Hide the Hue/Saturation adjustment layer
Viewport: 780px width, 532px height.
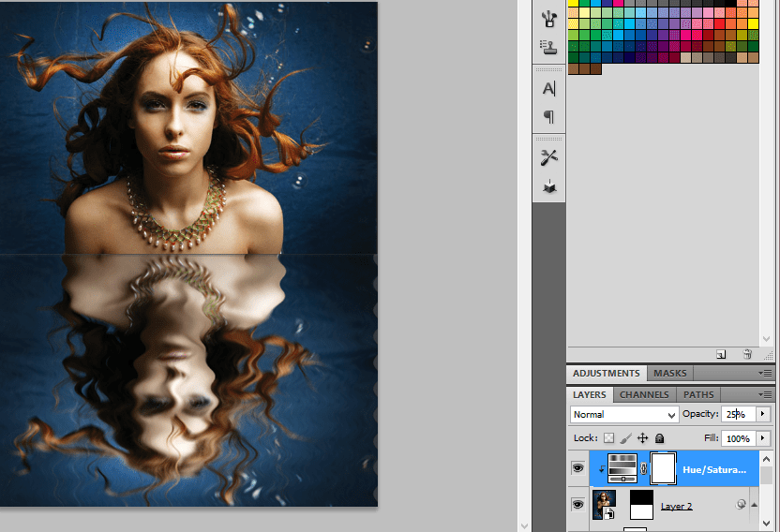(577, 468)
